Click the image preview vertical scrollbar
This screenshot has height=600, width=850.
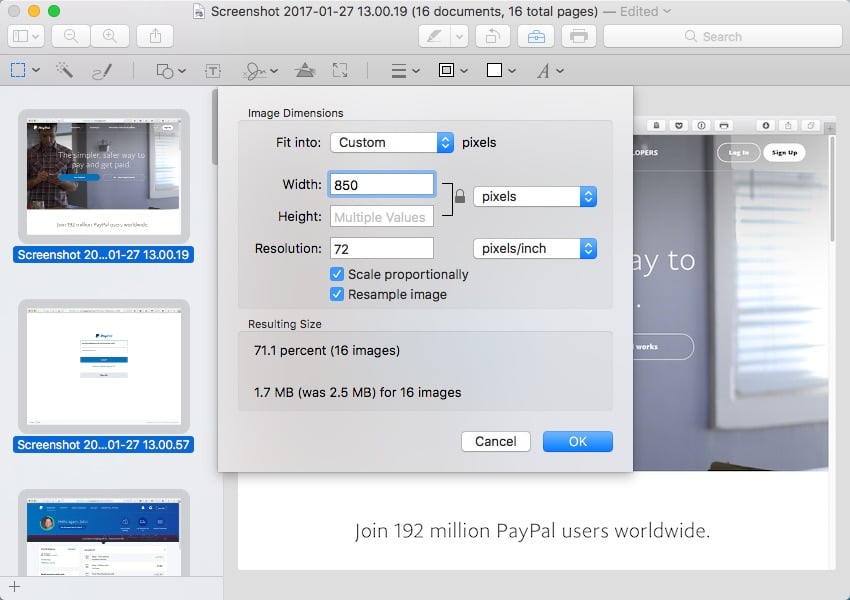point(833,190)
